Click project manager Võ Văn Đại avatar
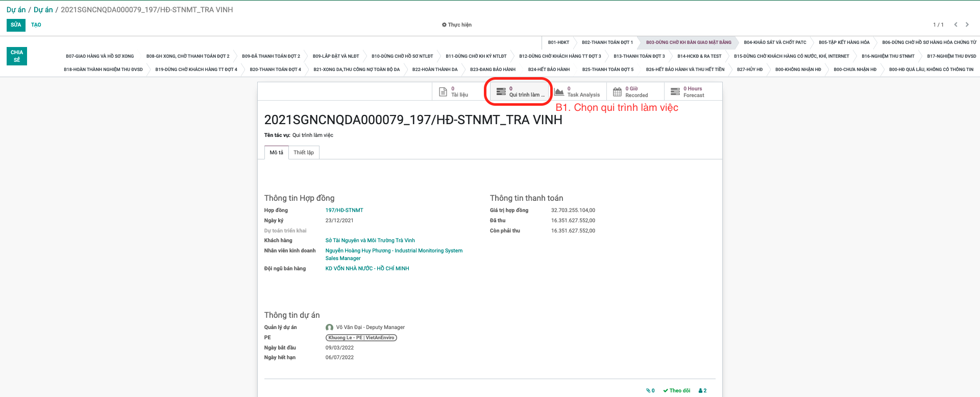980x397 pixels. 329,328
